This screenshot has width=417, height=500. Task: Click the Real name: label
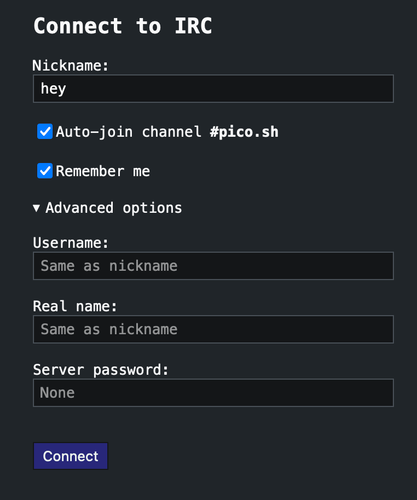tap(75, 306)
